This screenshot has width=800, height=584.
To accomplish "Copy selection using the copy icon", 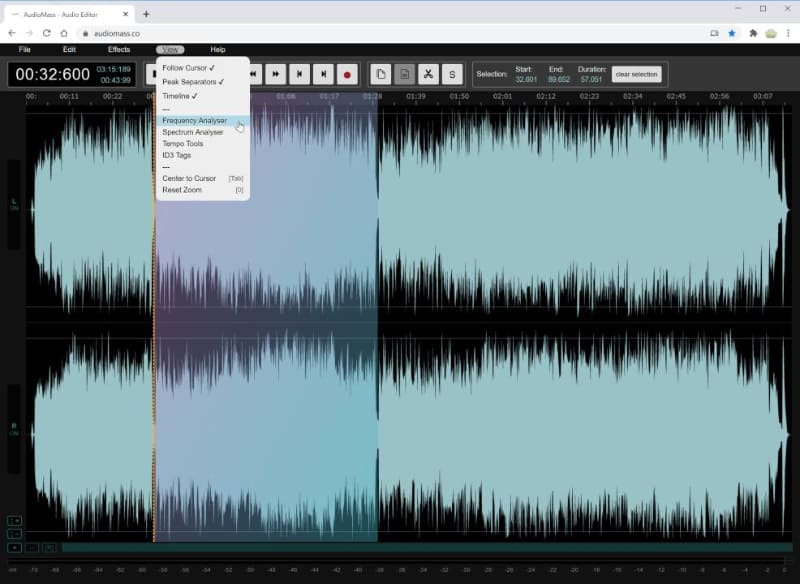I will point(381,74).
